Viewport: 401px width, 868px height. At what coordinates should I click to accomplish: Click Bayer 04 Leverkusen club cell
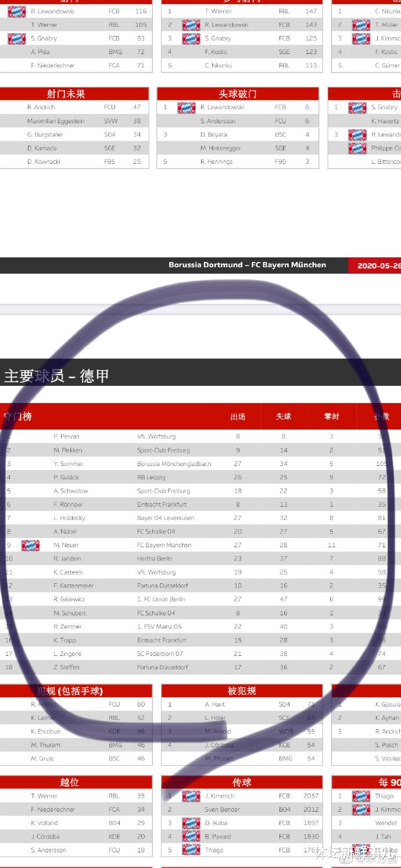[x=166, y=518]
